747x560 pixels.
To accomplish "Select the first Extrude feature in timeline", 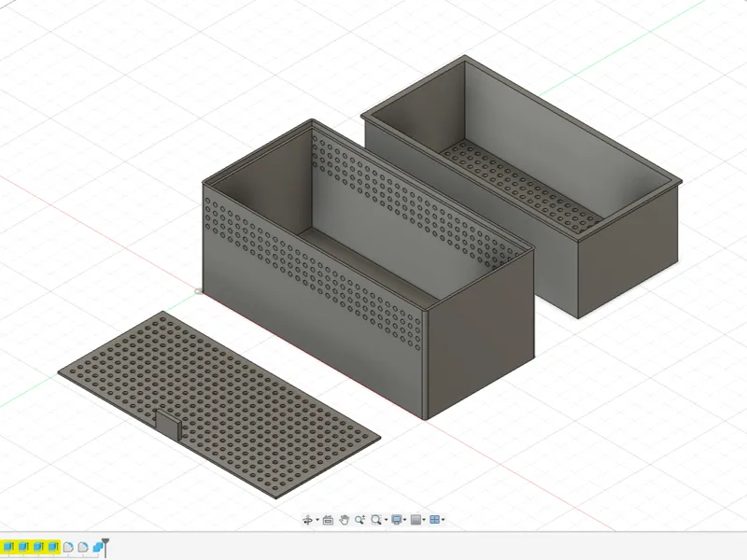I will click(x=8, y=547).
